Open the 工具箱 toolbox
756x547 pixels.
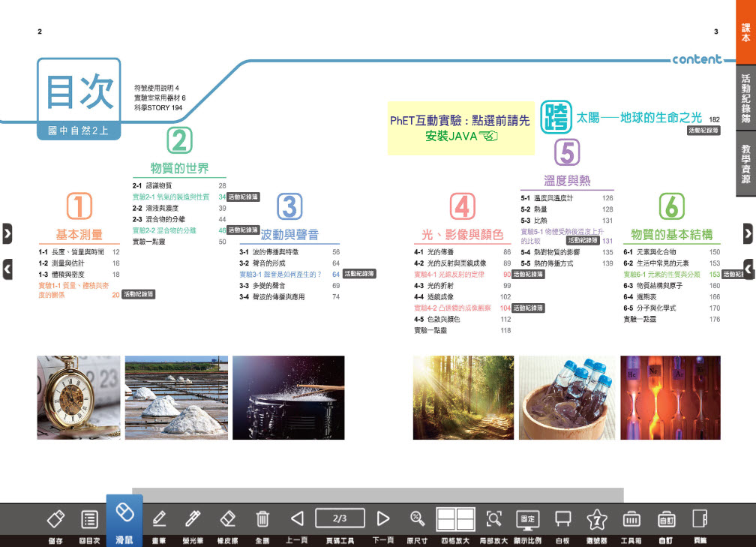point(631,519)
